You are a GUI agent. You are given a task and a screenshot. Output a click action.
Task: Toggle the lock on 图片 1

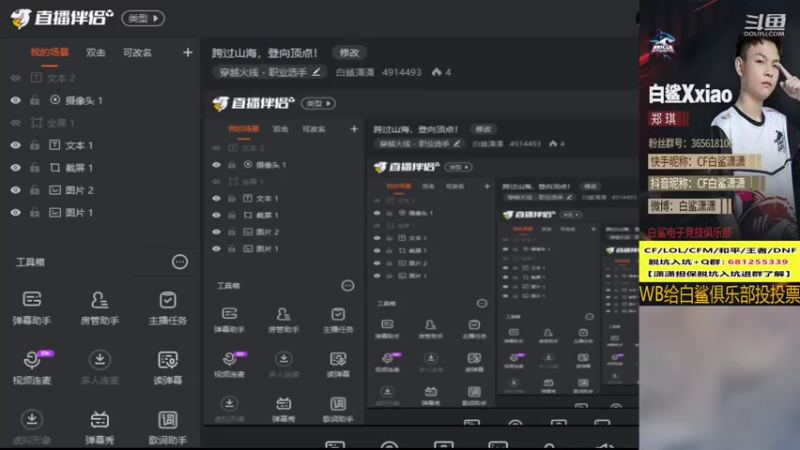click(35, 213)
